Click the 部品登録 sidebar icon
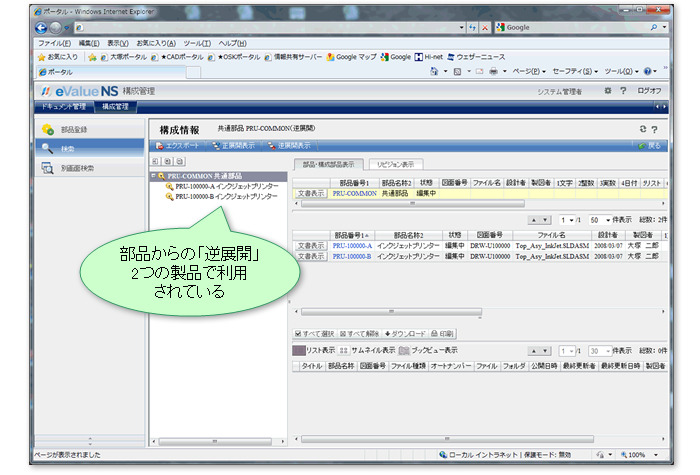The width and height of the screenshot is (700, 475). [48, 129]
